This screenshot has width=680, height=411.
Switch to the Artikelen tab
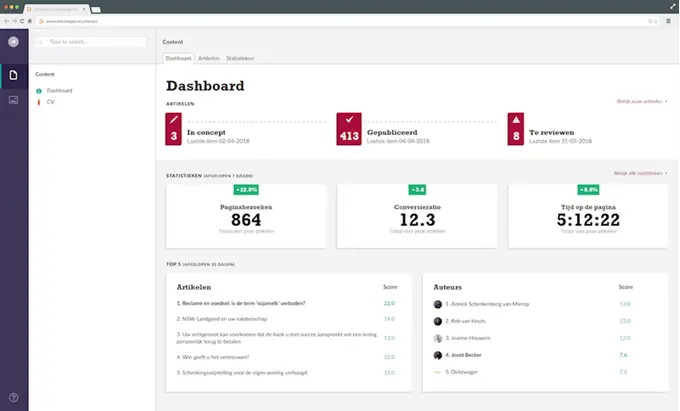coord(209,58)
